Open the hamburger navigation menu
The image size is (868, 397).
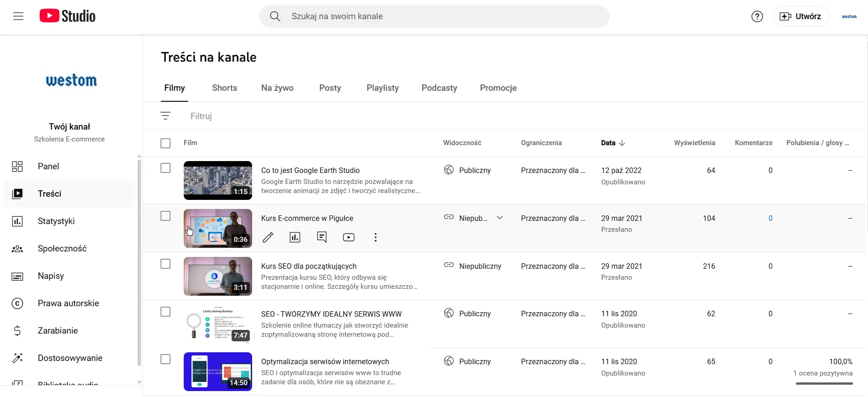pos(18,16)
